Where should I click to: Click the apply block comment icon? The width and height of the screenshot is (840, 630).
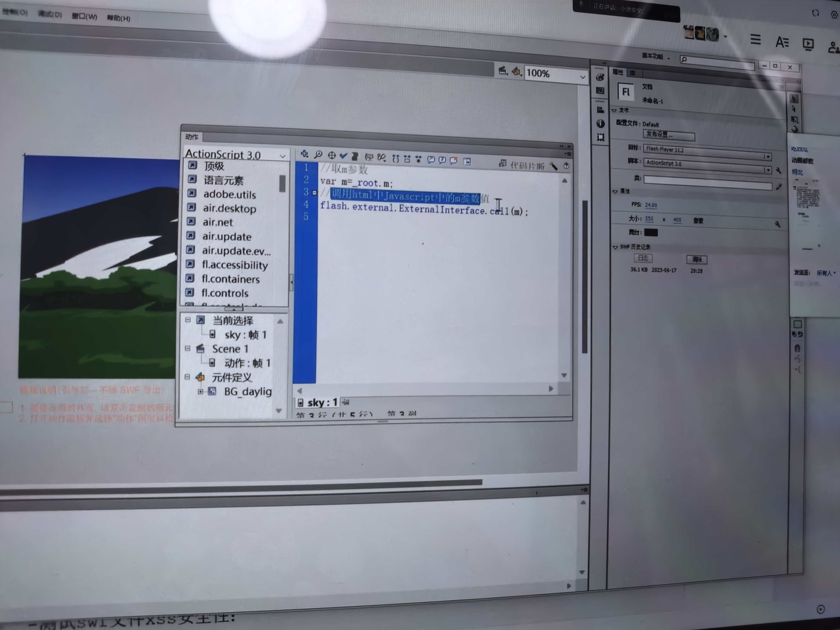coord(431,160)
